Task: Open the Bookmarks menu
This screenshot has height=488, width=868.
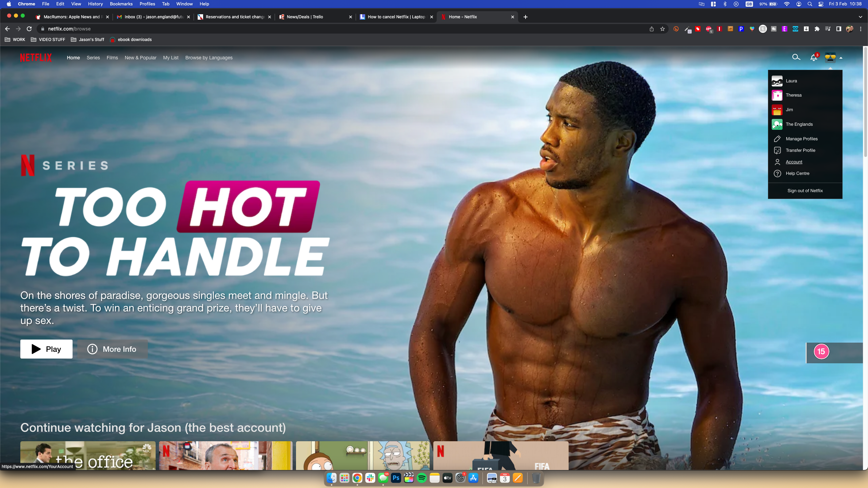Action: click(121, 4)
